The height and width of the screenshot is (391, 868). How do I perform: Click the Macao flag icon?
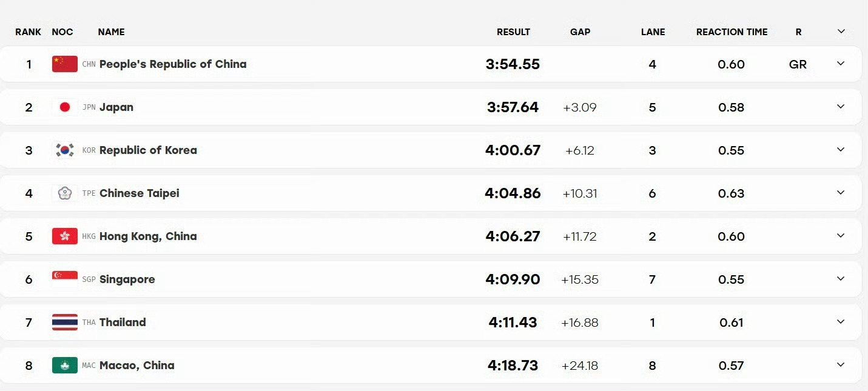(65, 366)
